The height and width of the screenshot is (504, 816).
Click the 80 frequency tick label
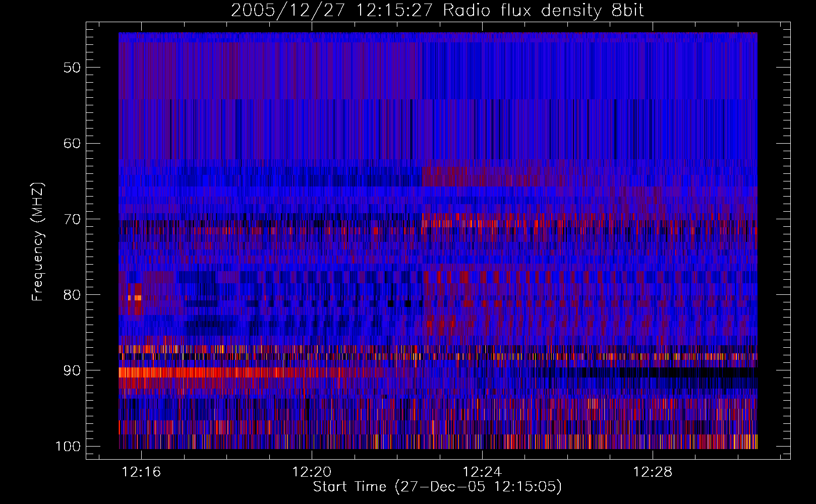tap(72, 295)
